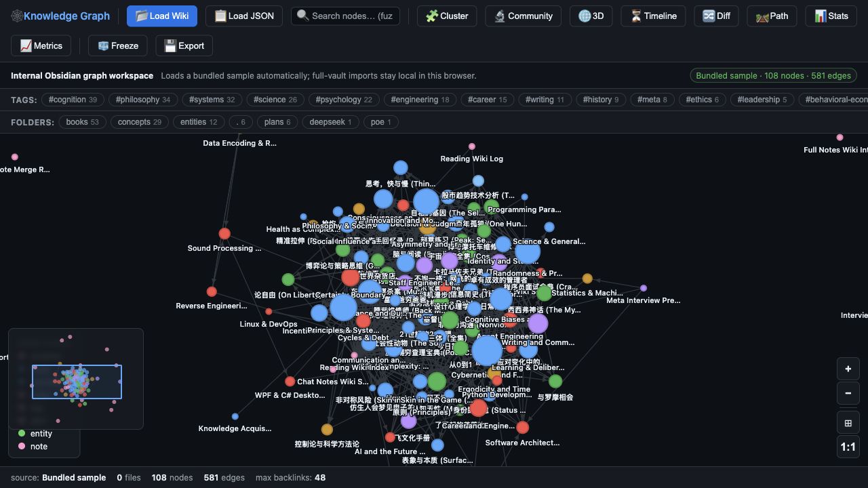Filter by poe folder
Screen dimensions: 868x488
[380, 122]
